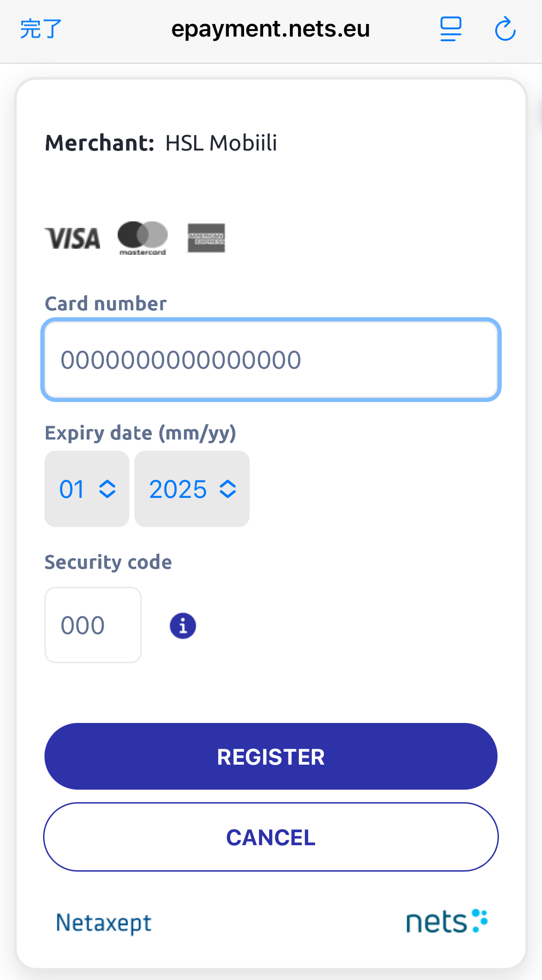Click the VISA card logo
This screenshot has height=980, width=542.
[72, 239]
